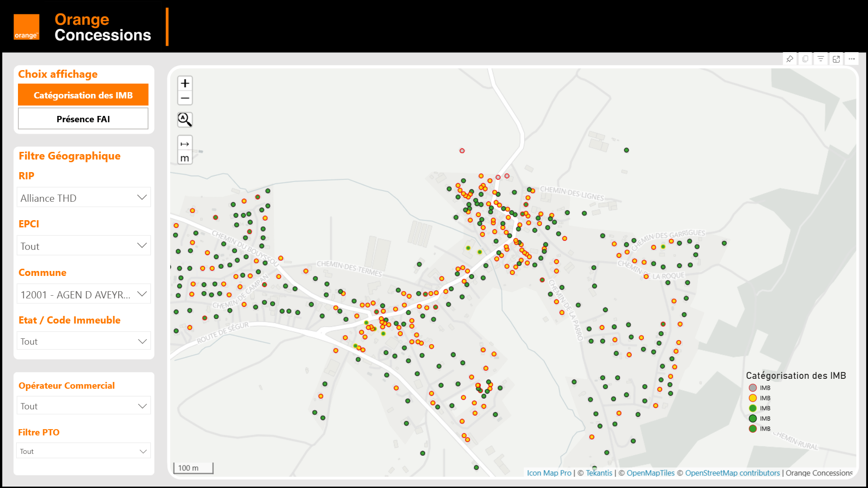
Task: Select the auto-zoom magnifier icon
Action: pyautogui.click(x=185, y=120)
